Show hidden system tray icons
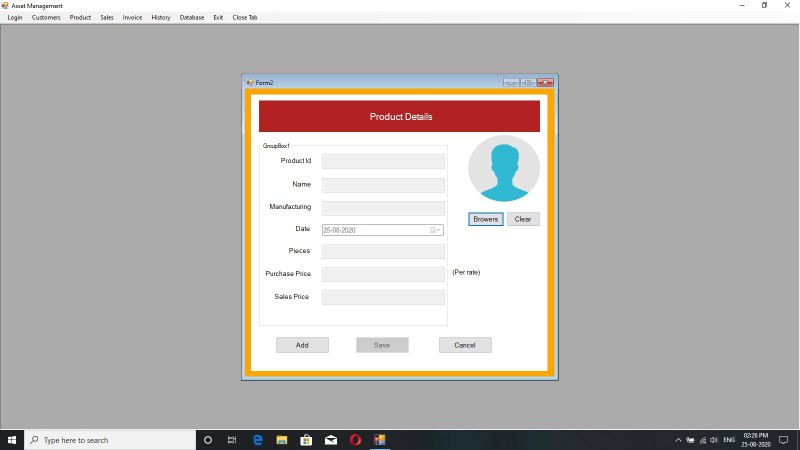This screenshot has width=800, height=450. [x=678, y=440]
